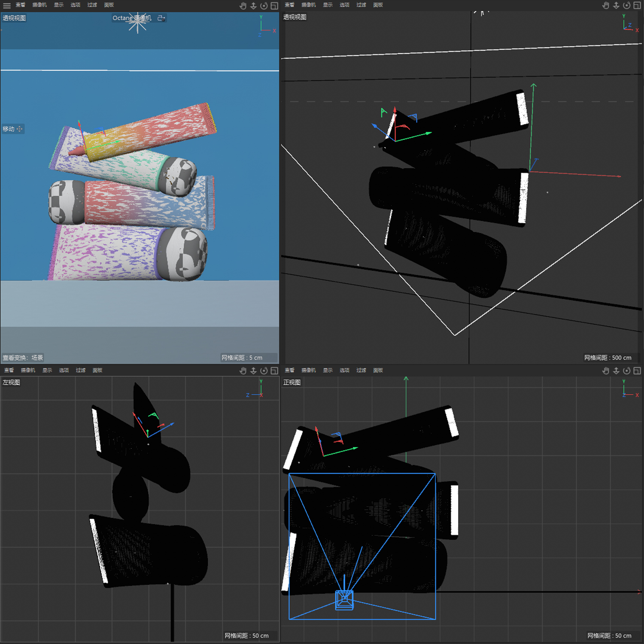The image size is (644, 644).
Task: Click the 网格间距 : 5 cm readout
Action: [242, 358]
